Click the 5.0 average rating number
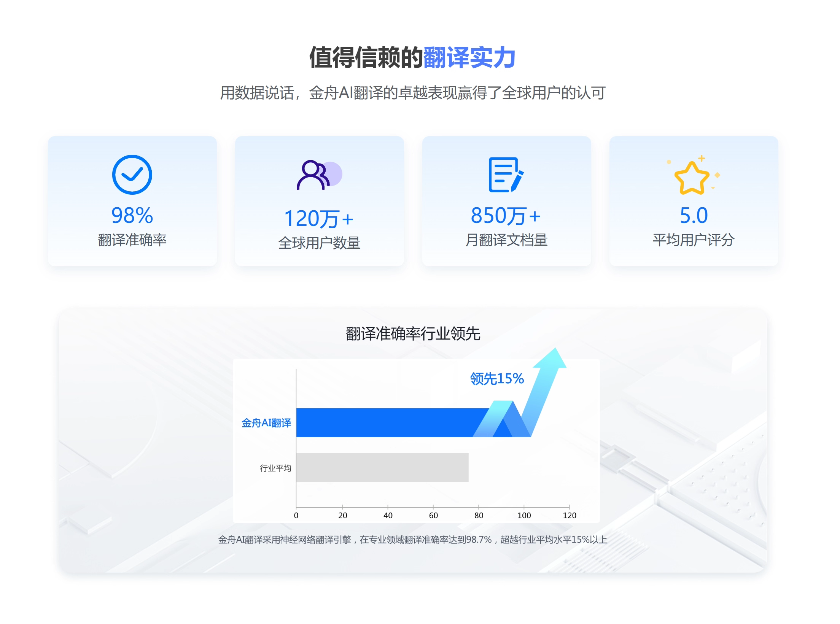 694,215
